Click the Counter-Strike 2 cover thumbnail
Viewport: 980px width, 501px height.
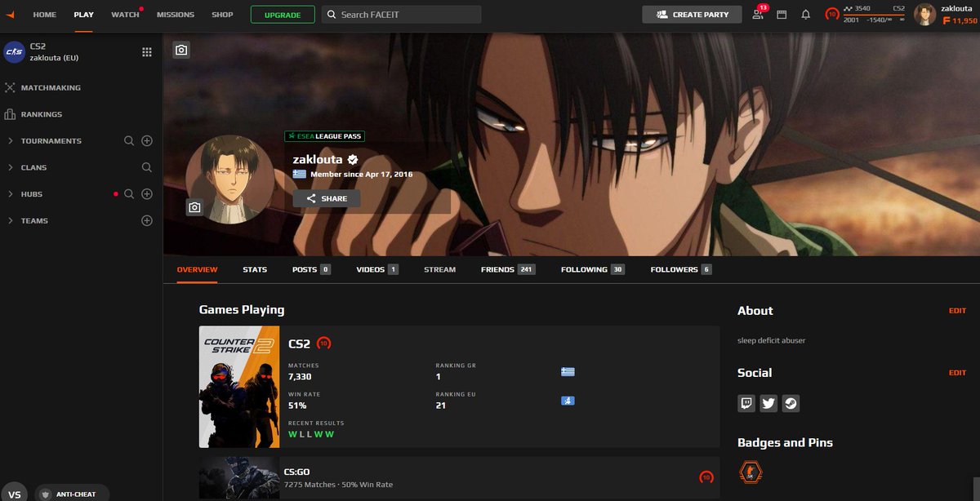click(240, 387)
